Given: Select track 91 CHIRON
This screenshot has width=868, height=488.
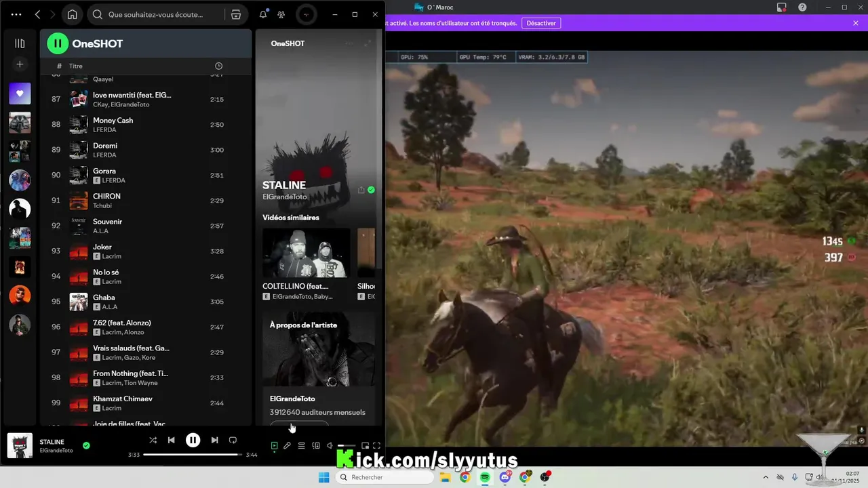Looking at the screenshot, I should (146, 201).
